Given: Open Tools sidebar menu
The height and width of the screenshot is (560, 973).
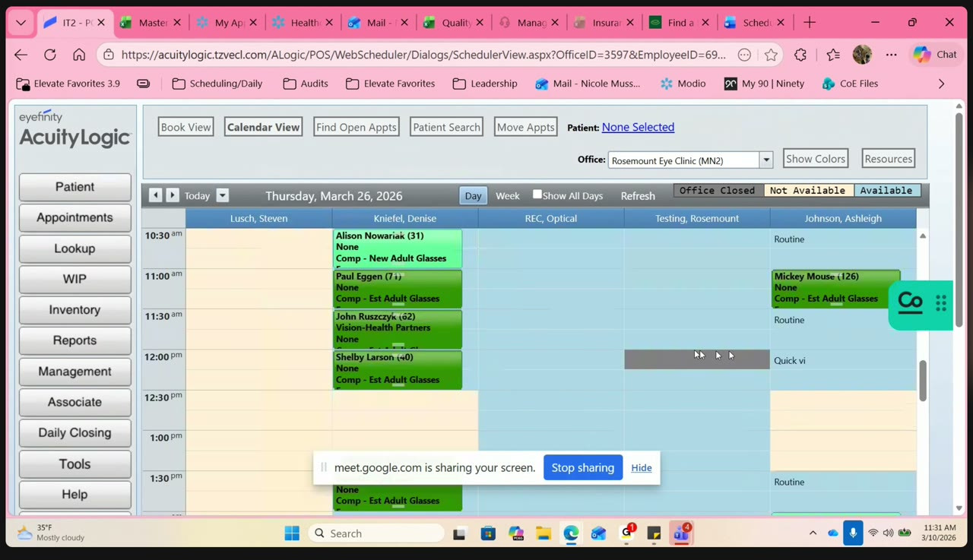Looking at the screenshot, I should (x=74, y=464).
